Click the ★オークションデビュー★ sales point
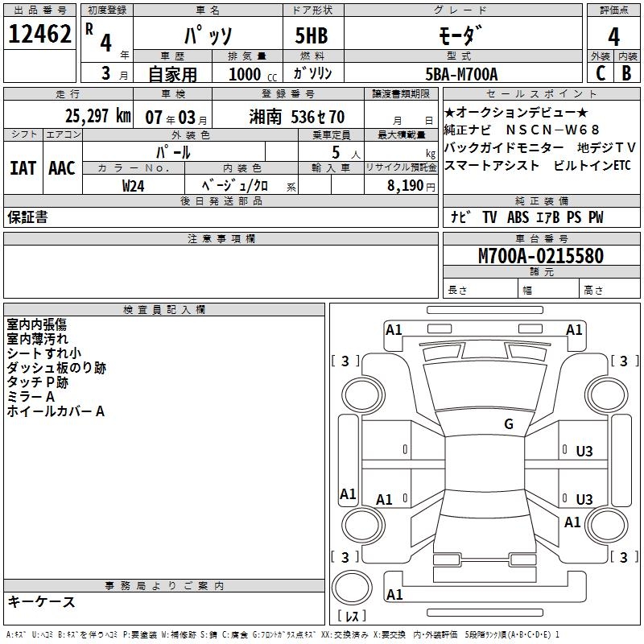This screenshot has height=644, width=644. click(516, 112)
